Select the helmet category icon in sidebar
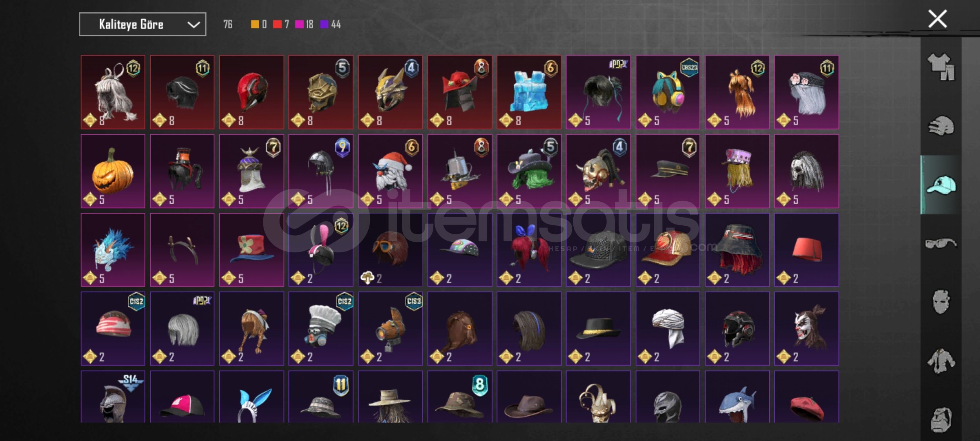The width and height of the screenshot is (980, 441). click(x=941, y=125)
